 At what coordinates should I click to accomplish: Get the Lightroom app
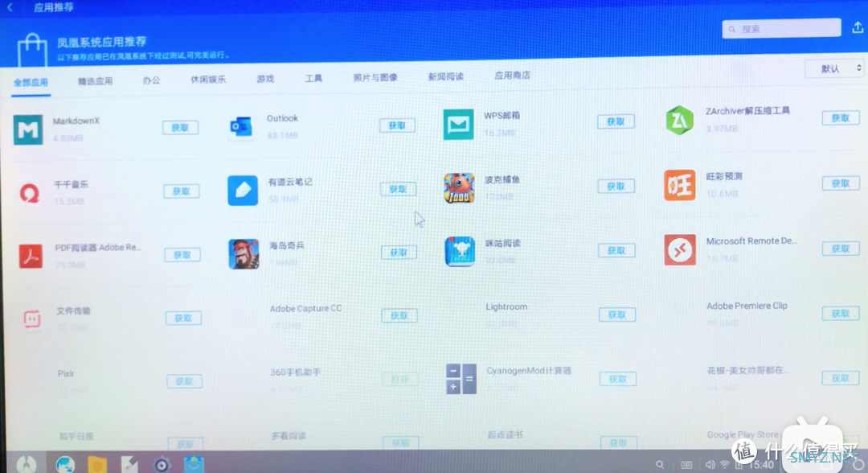[617, 314]
